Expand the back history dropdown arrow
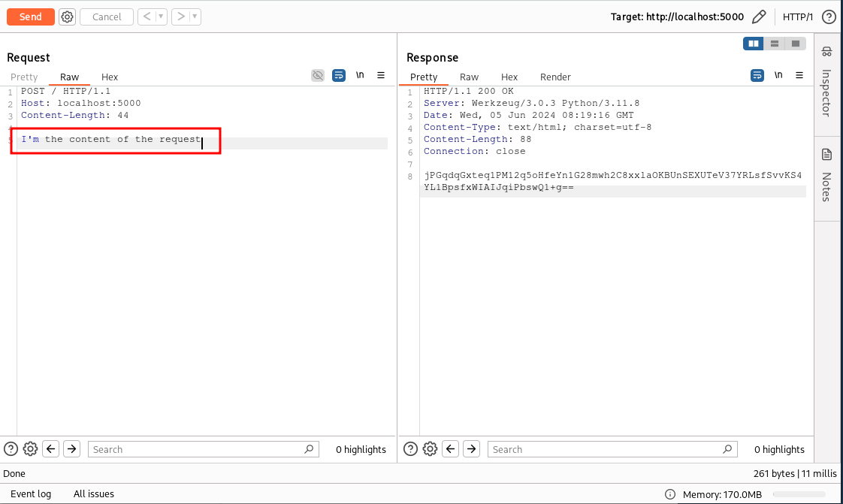 [161, 17]
